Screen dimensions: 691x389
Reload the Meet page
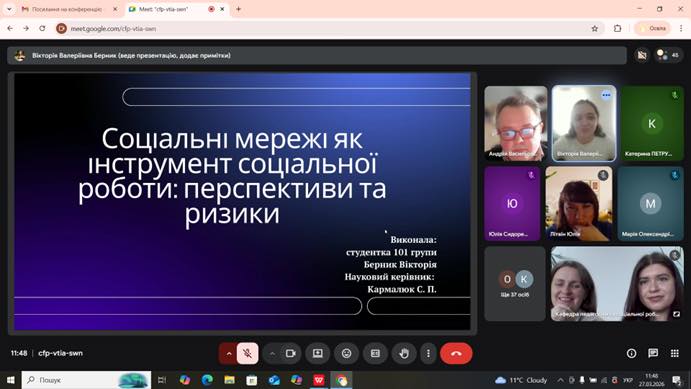[42, 28]
